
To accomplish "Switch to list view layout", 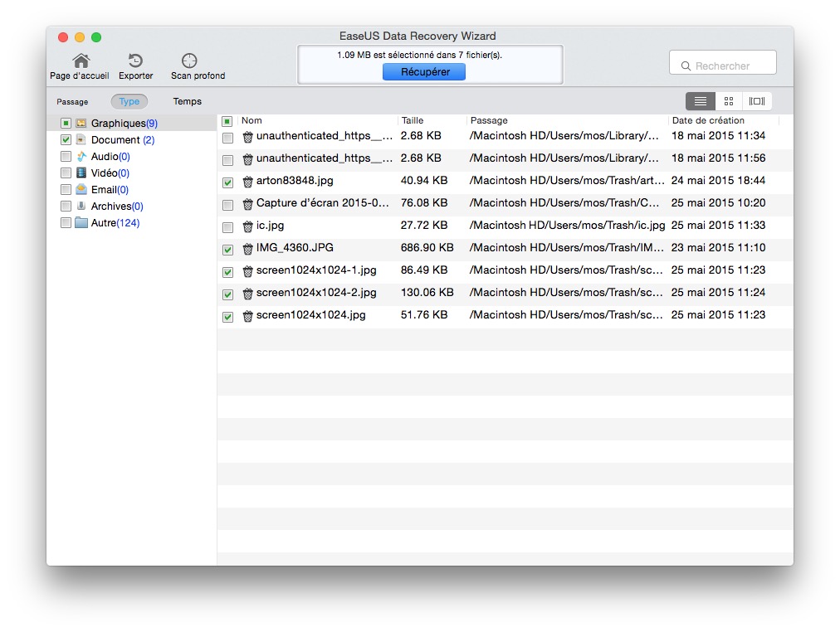I will pyautogui.click(x=701, y=101).
